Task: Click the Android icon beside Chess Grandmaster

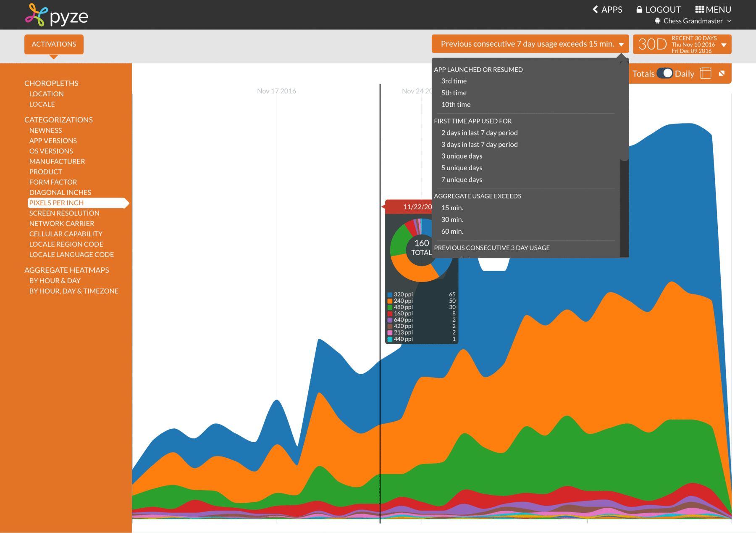Action: [x=657, y=21]
